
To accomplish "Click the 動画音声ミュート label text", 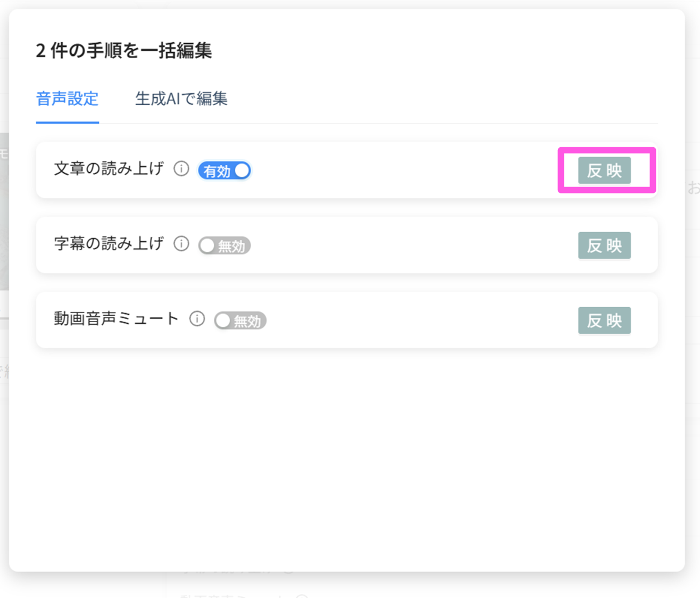I will [116, 319].
